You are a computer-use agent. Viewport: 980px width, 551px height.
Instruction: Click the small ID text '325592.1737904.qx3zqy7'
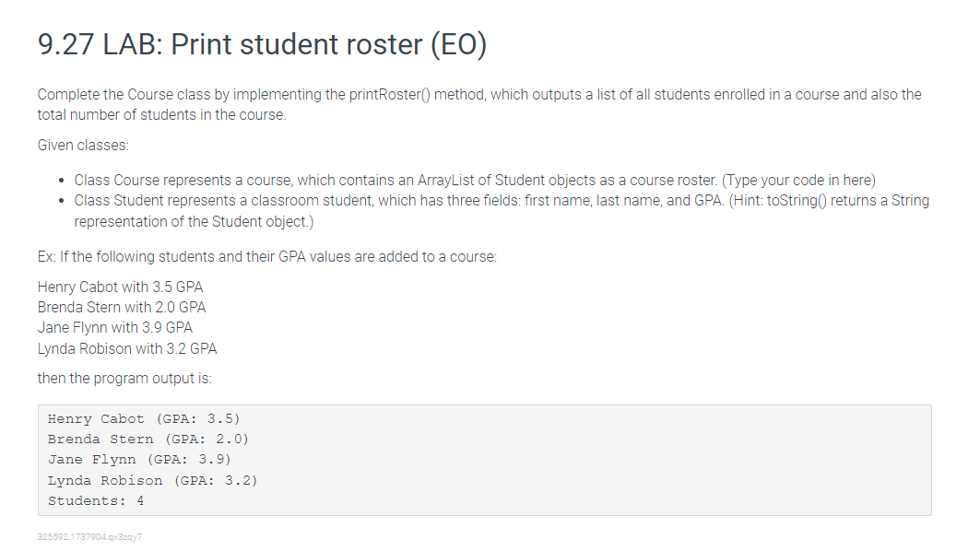[89, 536]
